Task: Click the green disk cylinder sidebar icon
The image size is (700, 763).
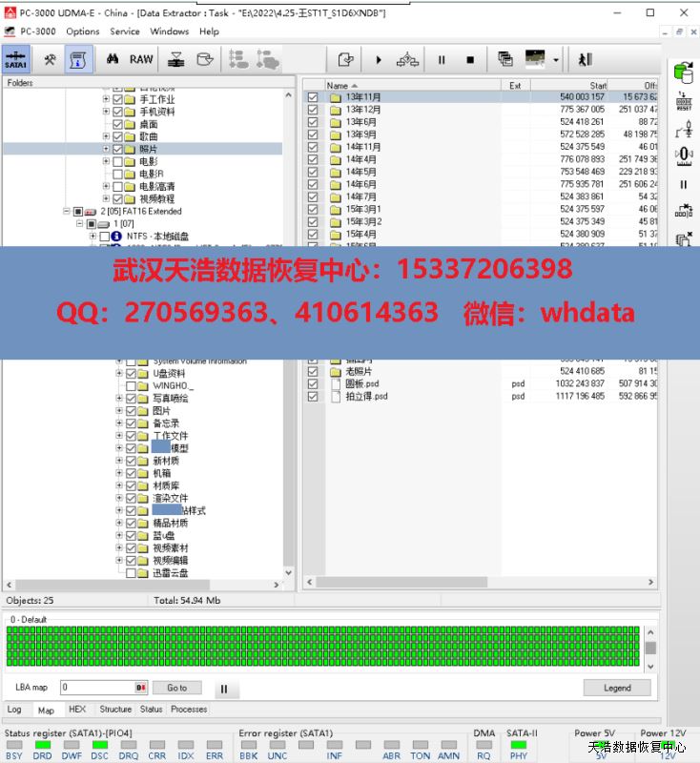Action: point(683,72)
